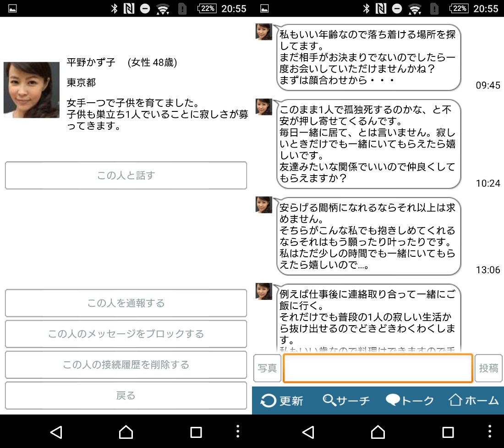Focus the message text input field
The image size is (504, 448).
(x=378, y=368)
